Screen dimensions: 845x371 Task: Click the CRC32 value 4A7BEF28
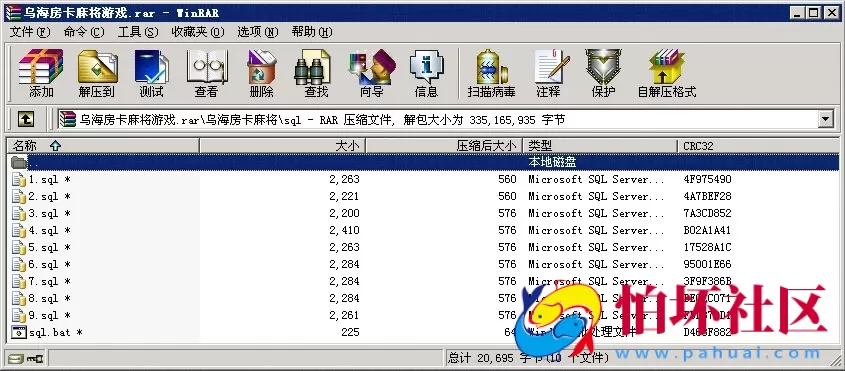pos(708,196)
